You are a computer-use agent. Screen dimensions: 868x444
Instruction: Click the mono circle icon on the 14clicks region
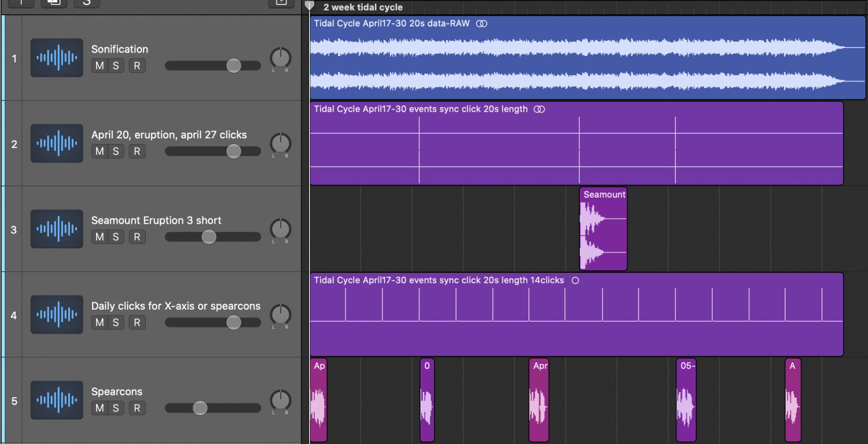click(575, 280)
